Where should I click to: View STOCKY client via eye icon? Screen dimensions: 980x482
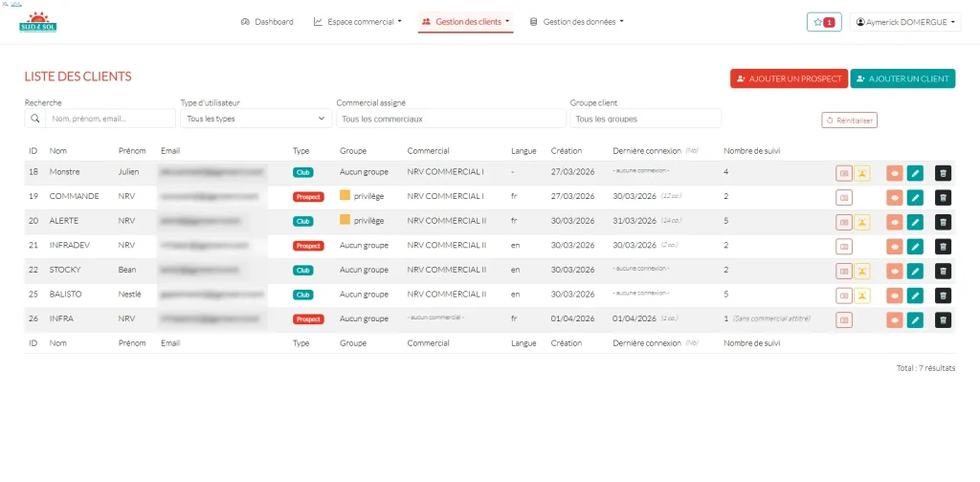[895, 271]
